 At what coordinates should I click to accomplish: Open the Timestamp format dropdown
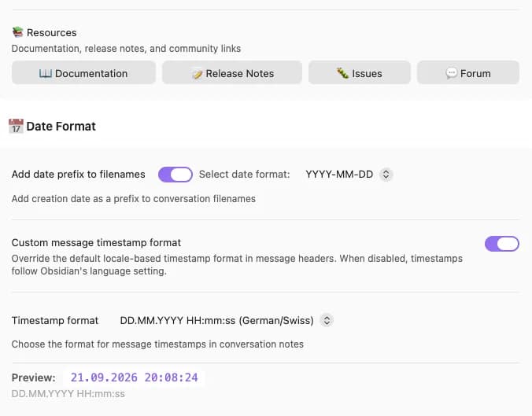coord(226,320)
